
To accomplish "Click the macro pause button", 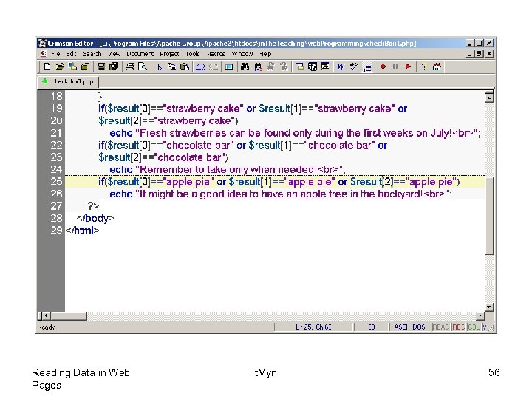I will click(395, 66).
